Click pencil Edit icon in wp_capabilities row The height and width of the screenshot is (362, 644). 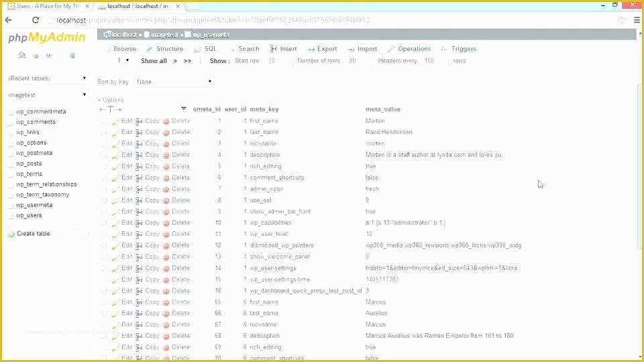pos(115,223)
